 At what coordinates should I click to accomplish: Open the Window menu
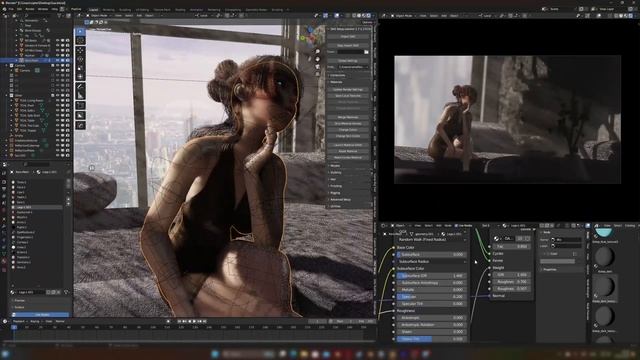pyautogui.click(x=43, y=9)
